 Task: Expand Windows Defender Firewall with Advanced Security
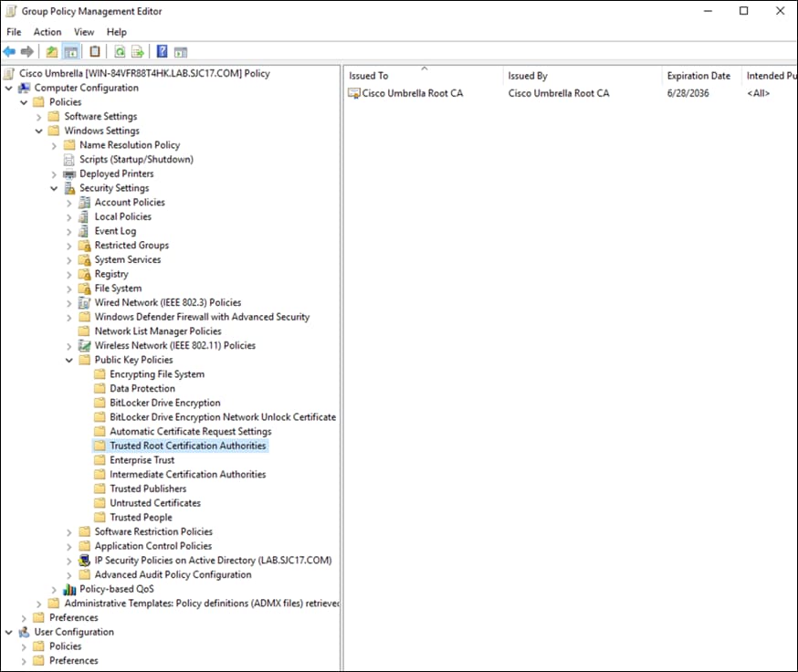(69, 317)
